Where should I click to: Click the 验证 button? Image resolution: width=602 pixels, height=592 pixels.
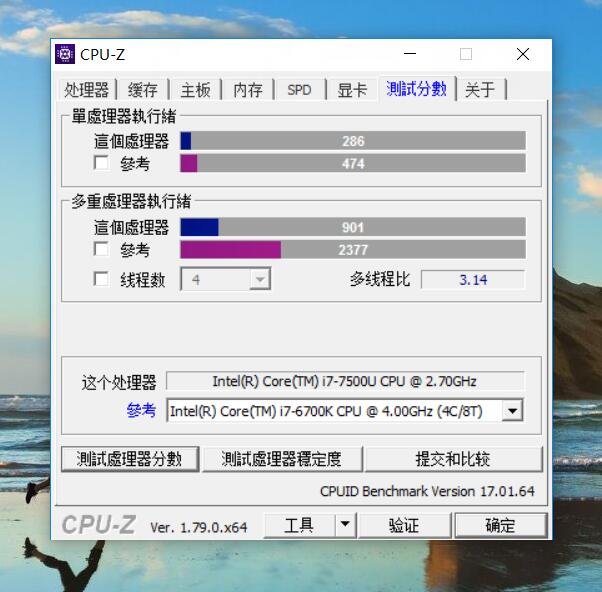pyautogui.click(x=404, y=525)
